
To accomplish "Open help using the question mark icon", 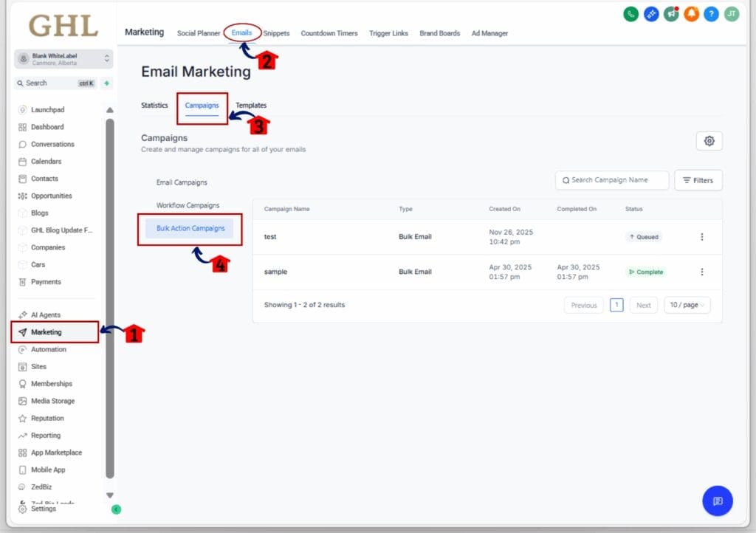I will [x=711, y=14].
